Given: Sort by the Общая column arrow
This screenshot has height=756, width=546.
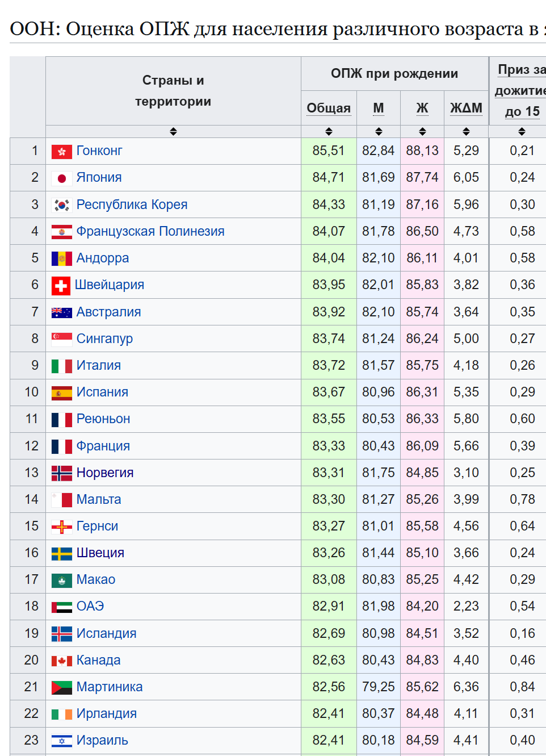Looking at the screenshot, I should click(x=329, y=132).
